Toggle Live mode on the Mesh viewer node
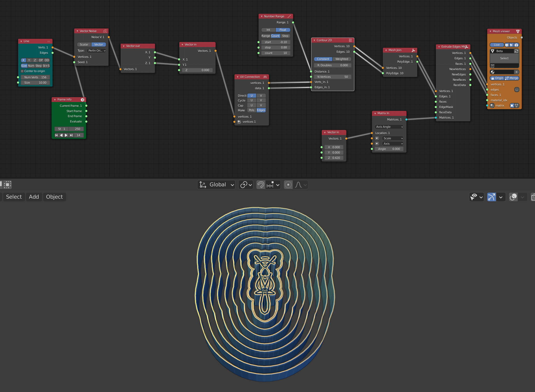This screenshot has height=392, width=535. pos(497,45)
